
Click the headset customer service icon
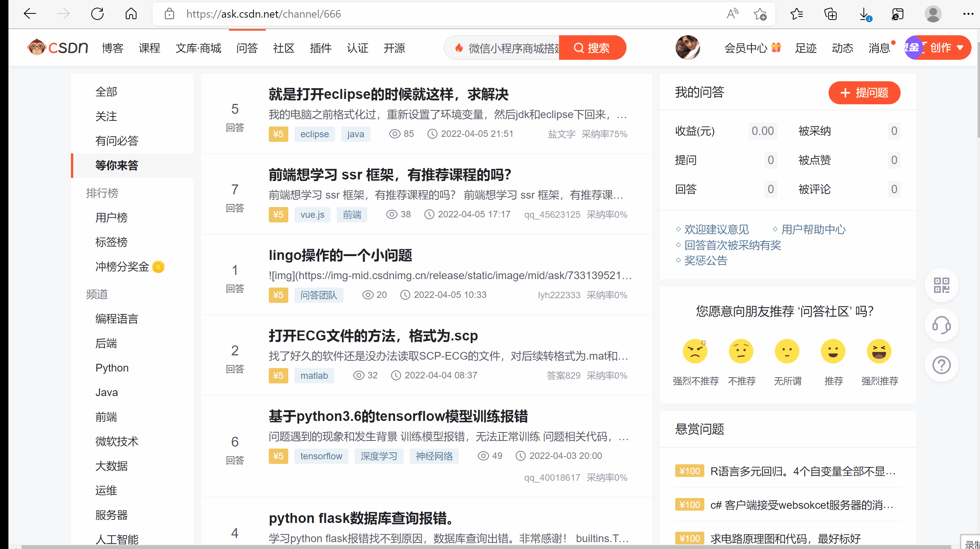tap(941, 325)
